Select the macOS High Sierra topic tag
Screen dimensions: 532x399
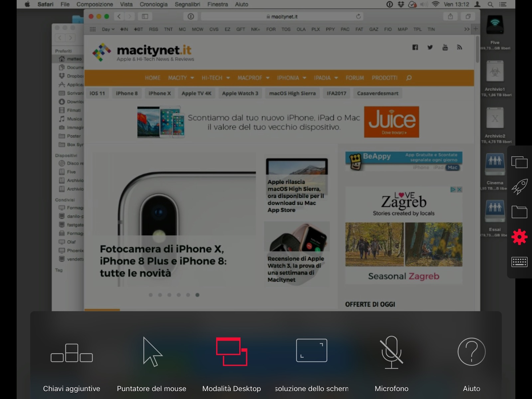[292, 93]
